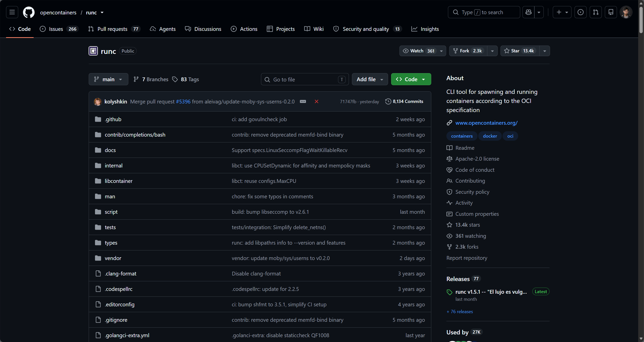The width and height of the screenshot is (644, 342).
Task: Click the release tag icon for runc v1.5.1
Action: pyautogui.click(x=449, y=292)
